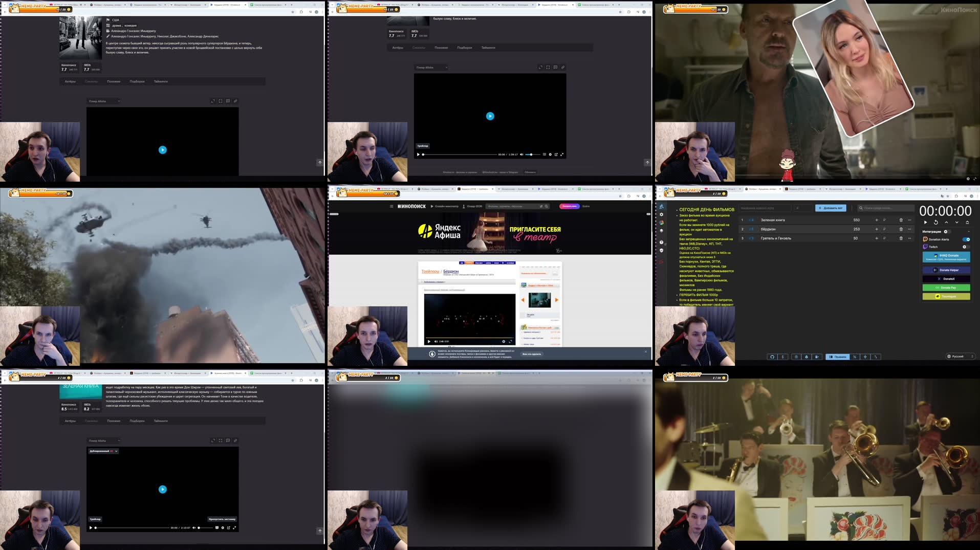Disable the Donation Alerts toggle

tap(966, 239)
